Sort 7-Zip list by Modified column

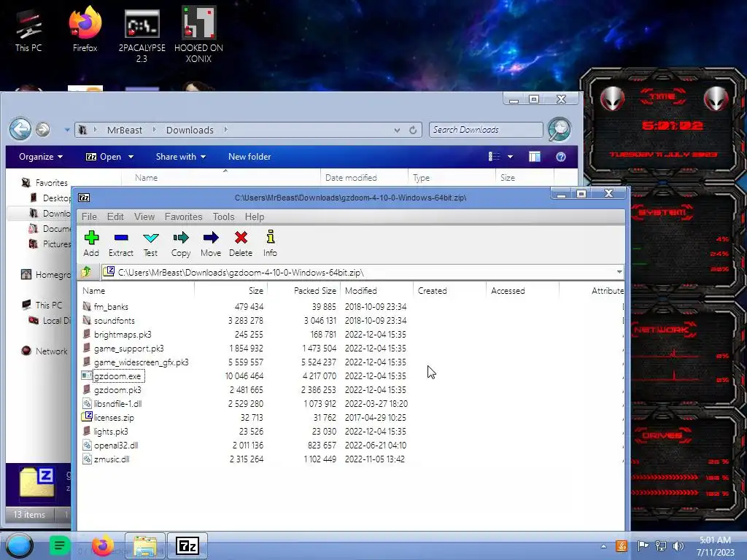[376, 290]
